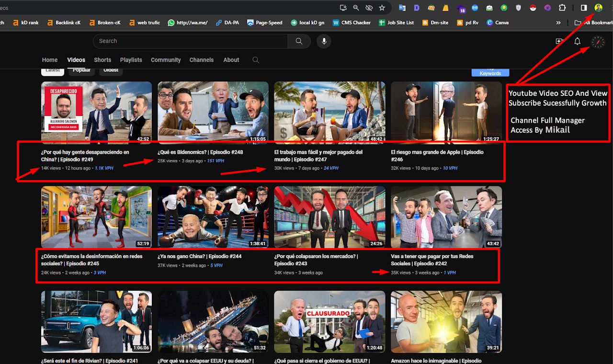Expand hidden bookmarks with double chevron
Viewport: 613px width, 364px height.
click(x=558, y=23)
